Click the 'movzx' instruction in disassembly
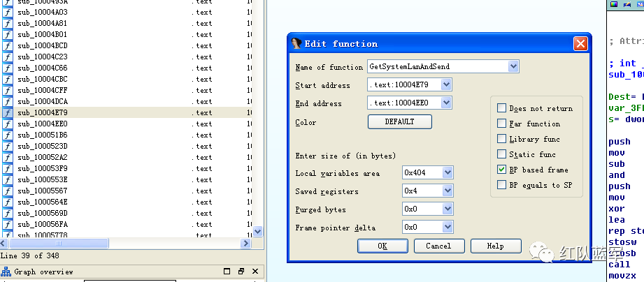The width and height of the screenshot is (644, 282). pos(622,276)
